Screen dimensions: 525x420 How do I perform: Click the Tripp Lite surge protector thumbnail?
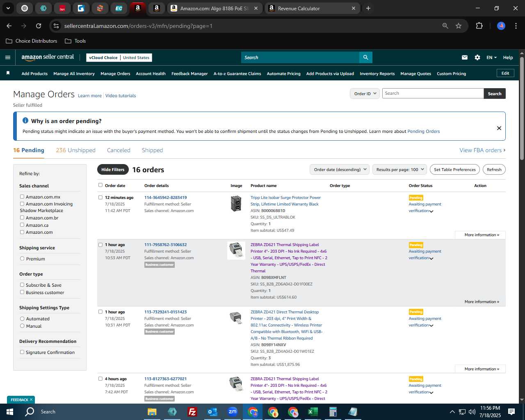[236, 203]
